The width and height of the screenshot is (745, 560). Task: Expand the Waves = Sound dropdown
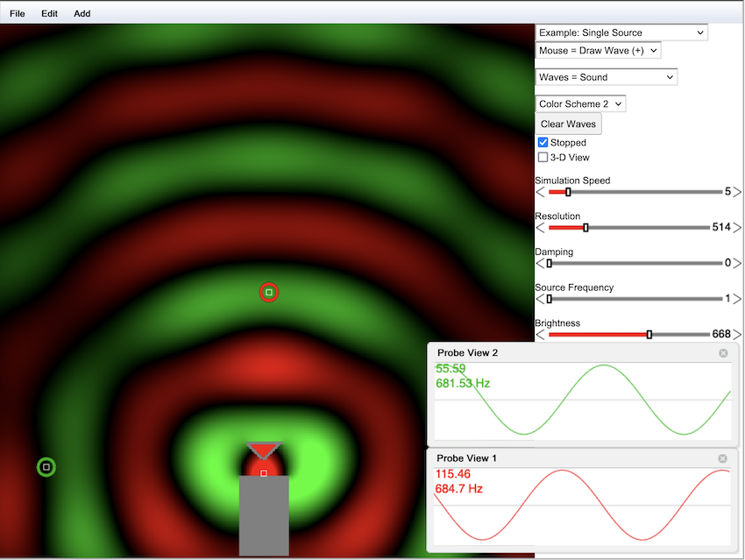(x=606, y=77)
